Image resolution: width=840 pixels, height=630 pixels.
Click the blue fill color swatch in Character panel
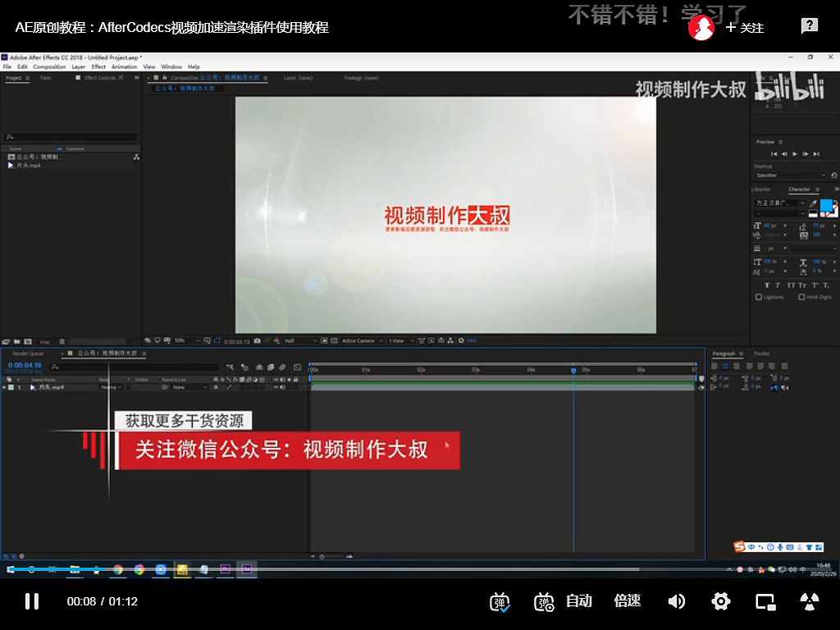pyautogui.click(x=826, y=203)
